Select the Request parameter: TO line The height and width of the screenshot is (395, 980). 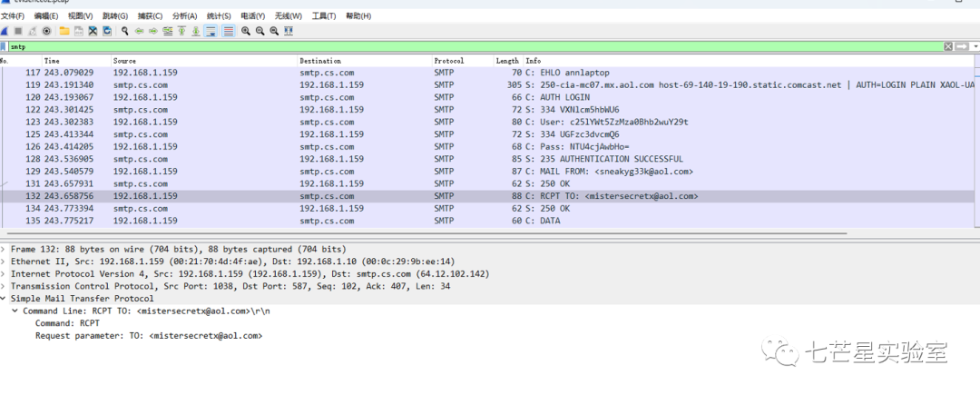pyautogui.click(x=149, y=336)
